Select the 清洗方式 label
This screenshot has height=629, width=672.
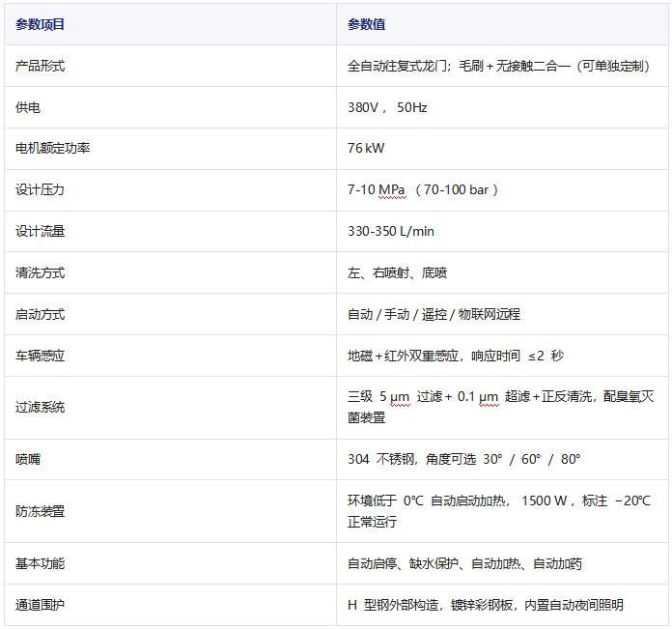click(40, 272)
